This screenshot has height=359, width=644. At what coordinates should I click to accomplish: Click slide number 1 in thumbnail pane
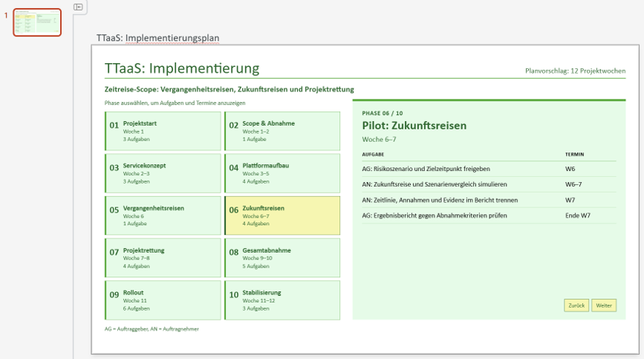6,16
